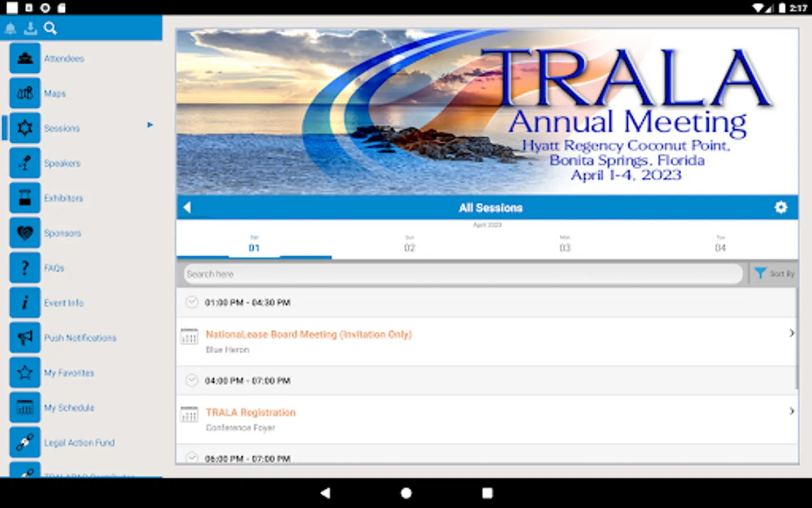
Task: Switch to the Mon 03 date tab
Action: coord(565,244)
